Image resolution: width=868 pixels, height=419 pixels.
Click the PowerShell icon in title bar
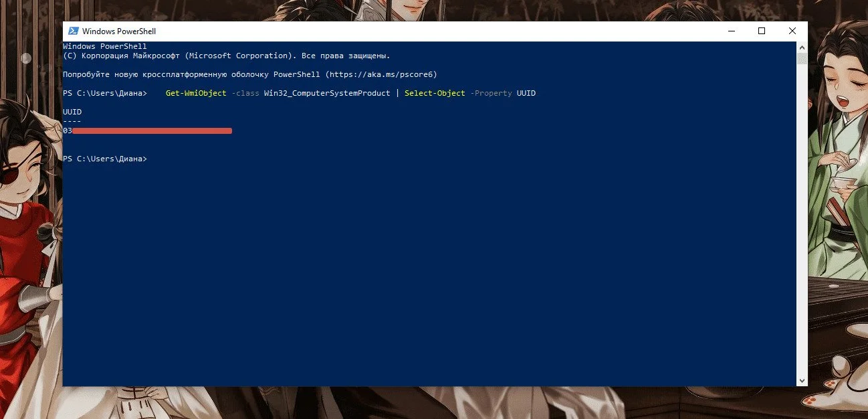coord(73,31)
